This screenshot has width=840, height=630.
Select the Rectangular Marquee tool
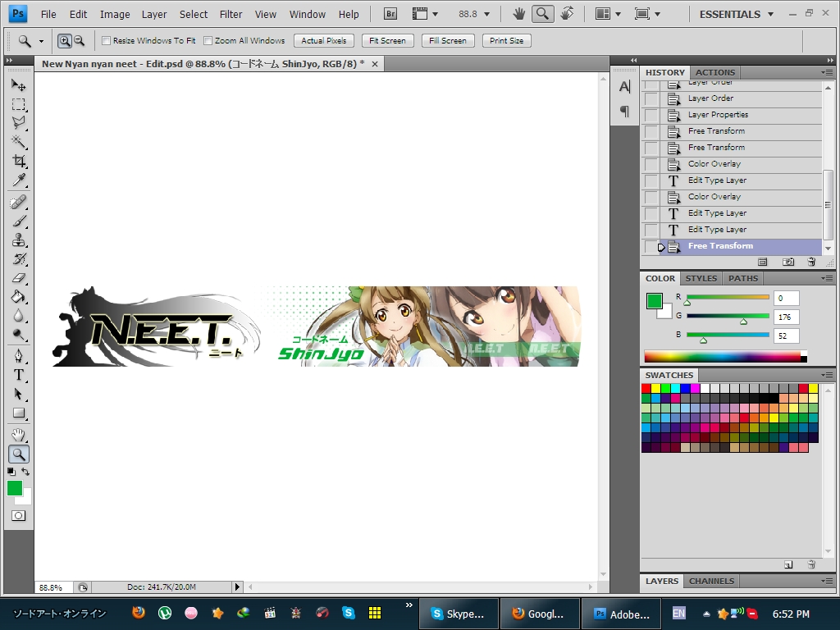pyautogui.click(x=19, y=104)
